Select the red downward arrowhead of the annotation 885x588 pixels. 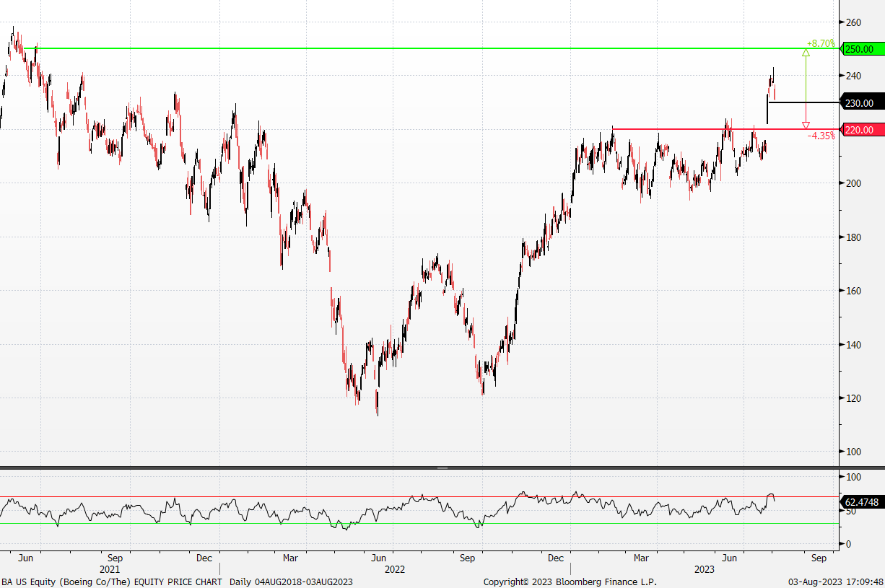(806, 126)
